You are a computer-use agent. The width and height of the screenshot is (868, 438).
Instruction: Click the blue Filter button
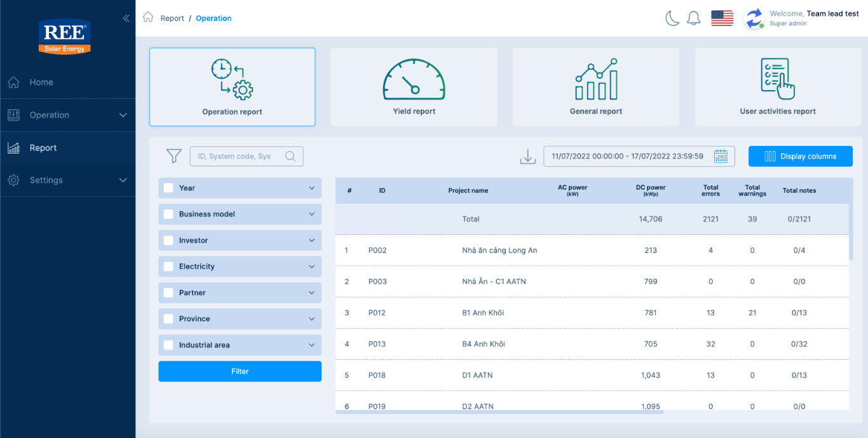[x=240, y=371]
